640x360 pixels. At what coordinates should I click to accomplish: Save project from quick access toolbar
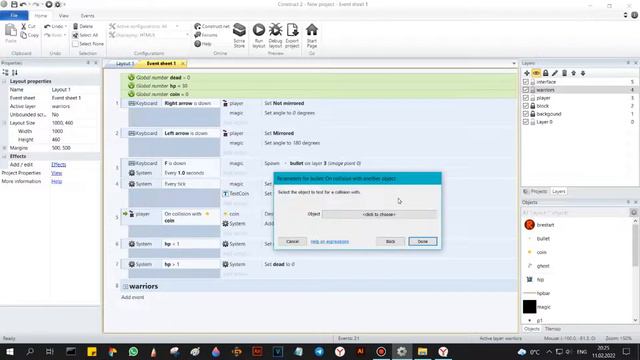(x=14, y=4)
